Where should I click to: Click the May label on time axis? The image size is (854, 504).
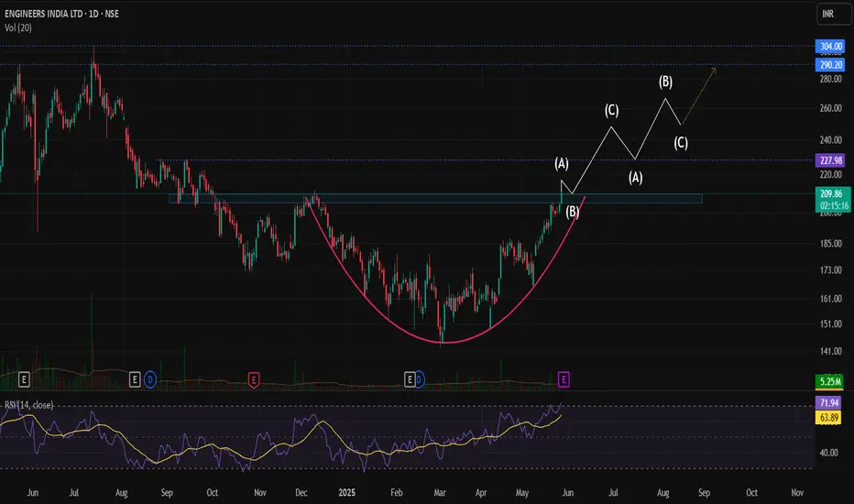coord(521,493)
